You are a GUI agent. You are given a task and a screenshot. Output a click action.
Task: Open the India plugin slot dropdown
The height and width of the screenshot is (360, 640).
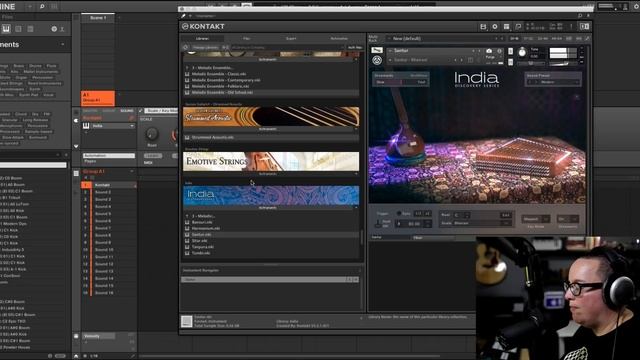tap(132, 126)
